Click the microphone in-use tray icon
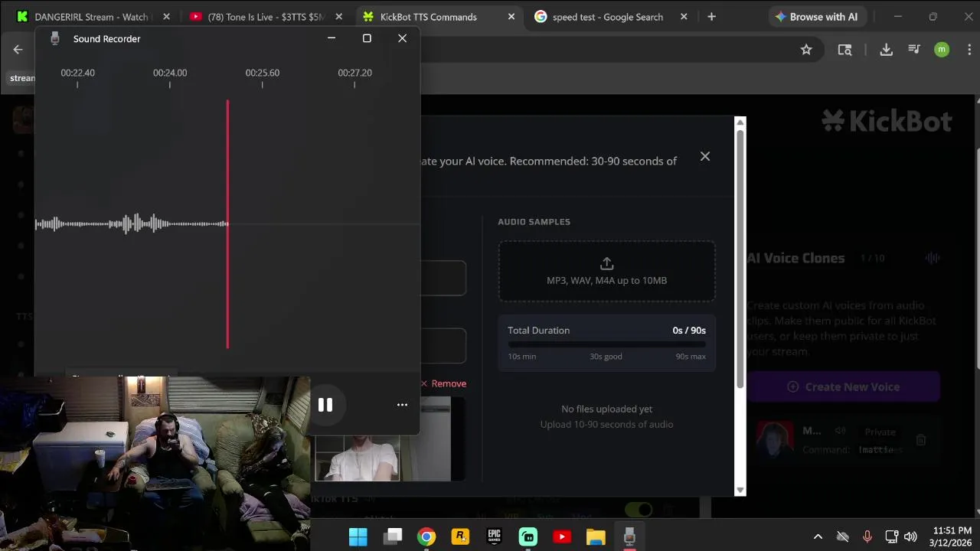Screen dimensions: 980x551 (x=867, y=536)
